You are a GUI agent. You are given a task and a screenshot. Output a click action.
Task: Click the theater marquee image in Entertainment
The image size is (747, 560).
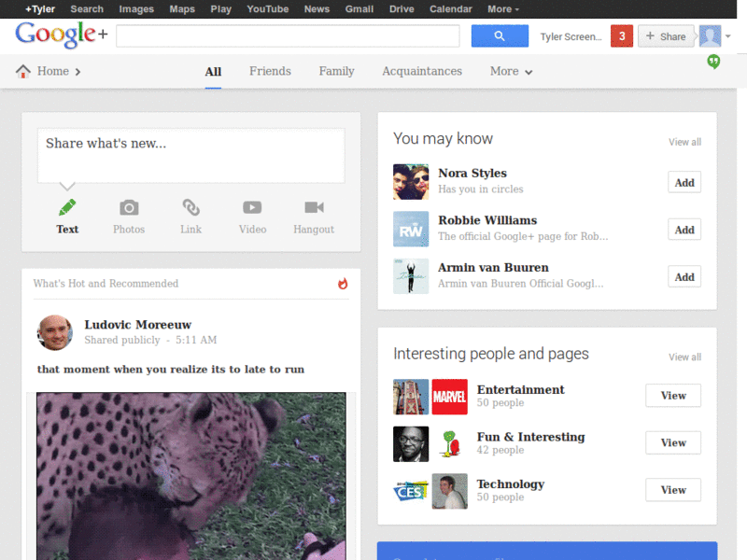pyautogui.click(x=411, y=397)
